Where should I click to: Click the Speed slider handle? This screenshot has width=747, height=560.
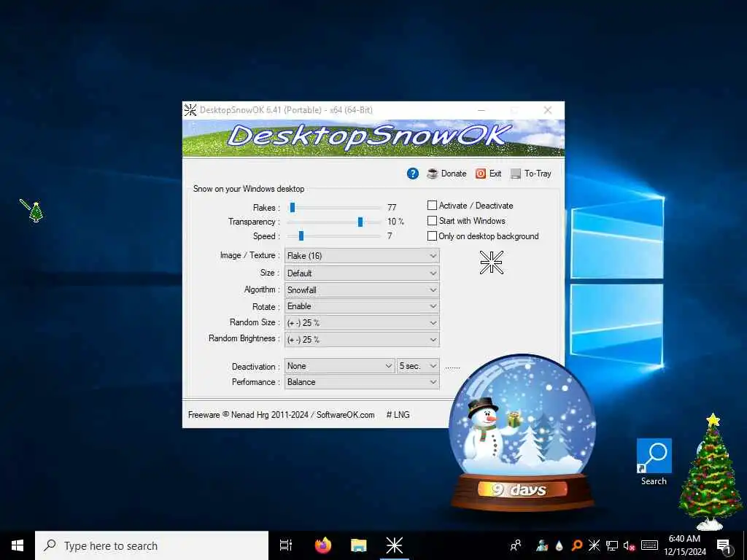(301, 236)
